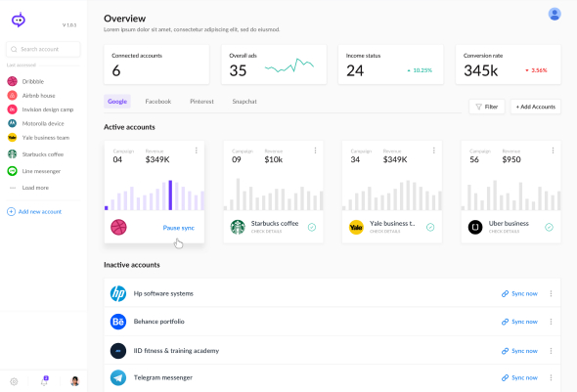Viewport: 577px width, 392px height.
Task: Click the Yale business team sidebar icon
Action: (12, 138)
